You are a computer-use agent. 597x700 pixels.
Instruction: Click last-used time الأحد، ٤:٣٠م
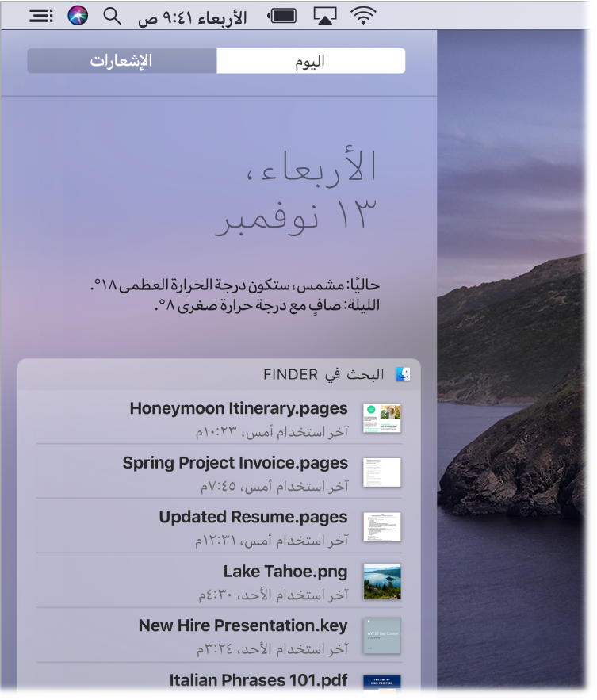click(233, 595)
